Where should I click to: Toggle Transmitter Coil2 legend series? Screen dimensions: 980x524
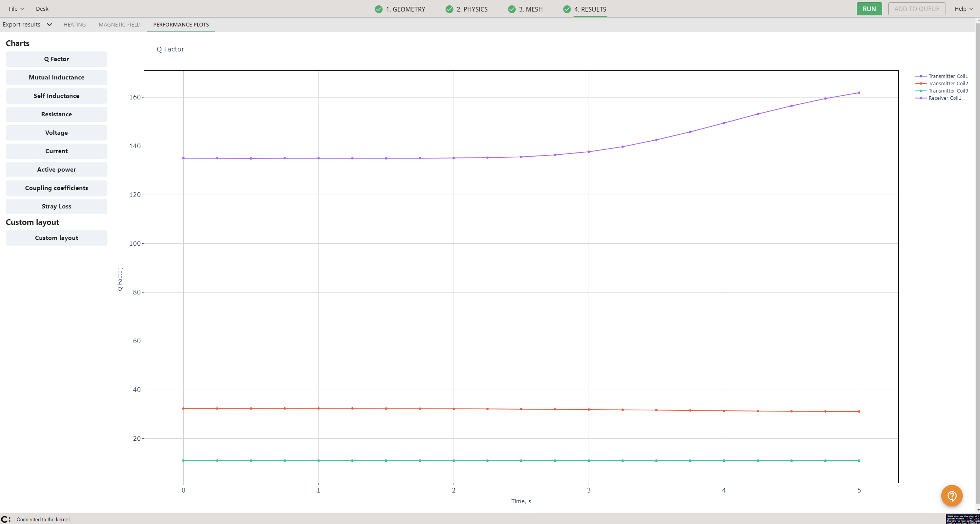coord(948,84)
